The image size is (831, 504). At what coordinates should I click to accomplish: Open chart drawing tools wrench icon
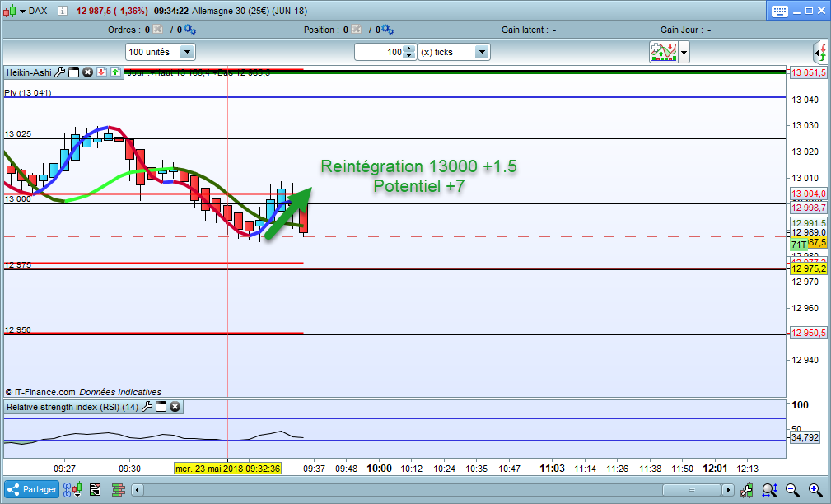coord(747,490)
